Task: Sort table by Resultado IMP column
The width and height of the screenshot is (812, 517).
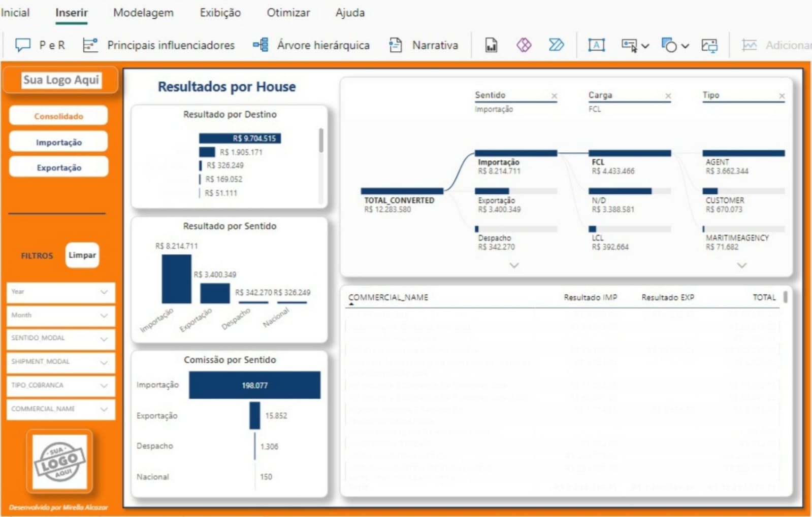Action: pos(591,297)
